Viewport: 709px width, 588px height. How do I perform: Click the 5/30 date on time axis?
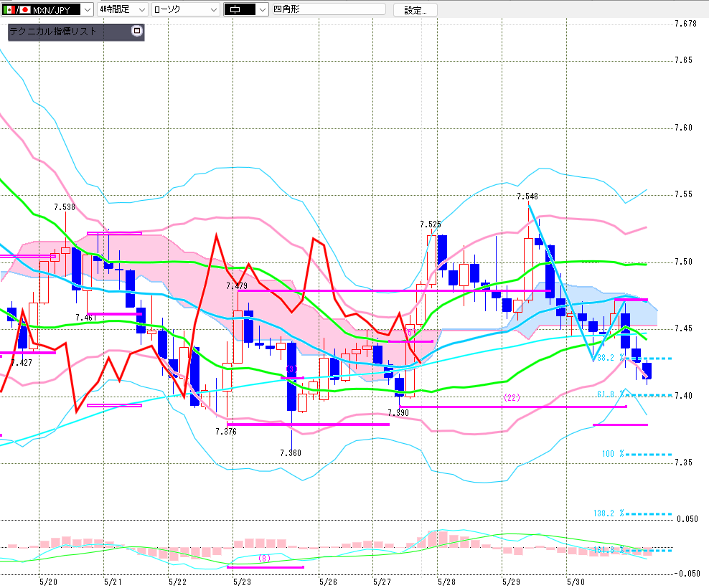click(x=576, y=582)
